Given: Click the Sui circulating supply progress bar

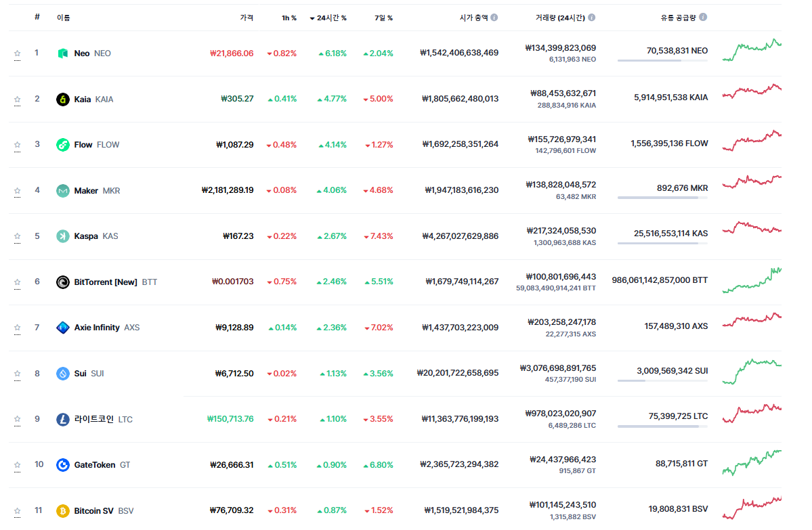Looking at the screenshot, I should point(662,381).
